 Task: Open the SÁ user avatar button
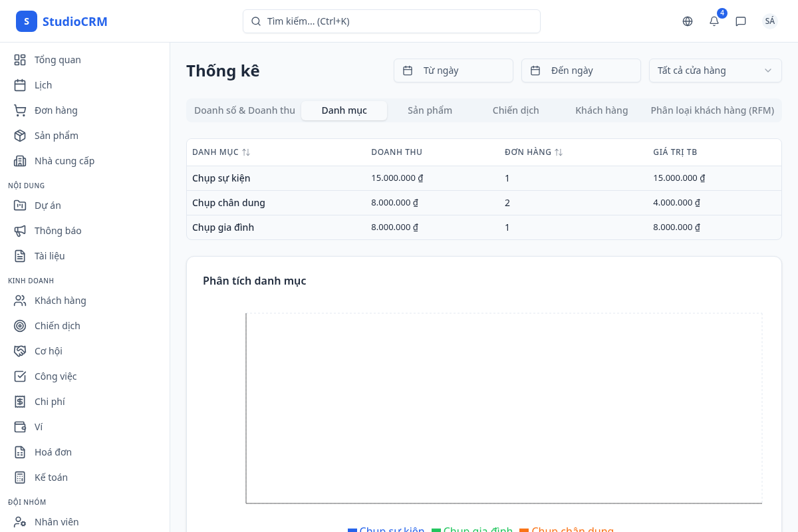coord(769,21)
